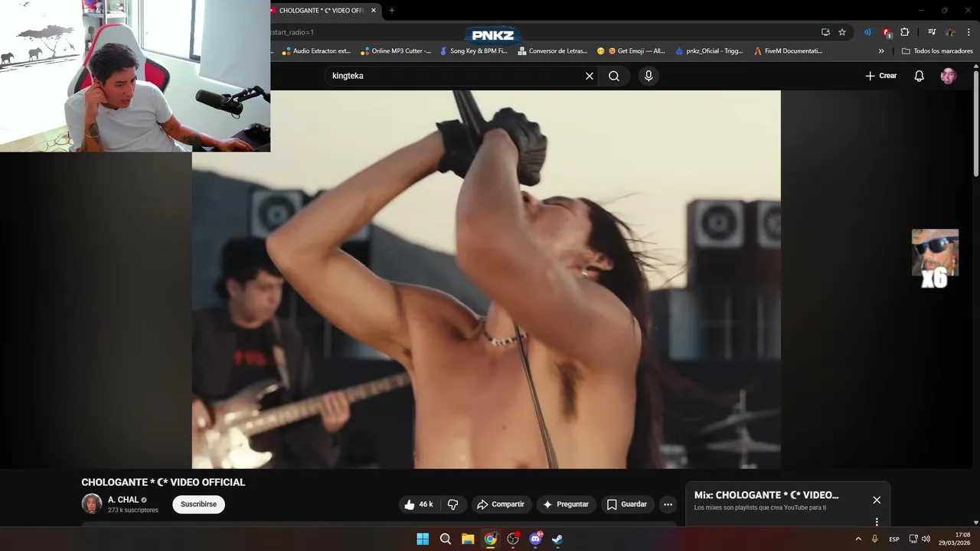This screenshot has width=980, height=551.
Task: Open File Explorer from taskbar
Action: click(x=468, y=539)
